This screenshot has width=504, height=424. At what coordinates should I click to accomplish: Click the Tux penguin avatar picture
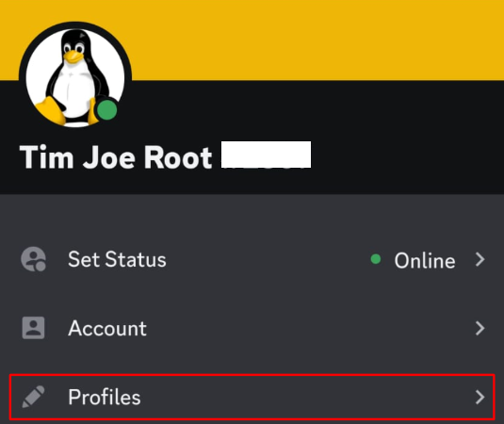pyautogui.click(x=75, y=77)
